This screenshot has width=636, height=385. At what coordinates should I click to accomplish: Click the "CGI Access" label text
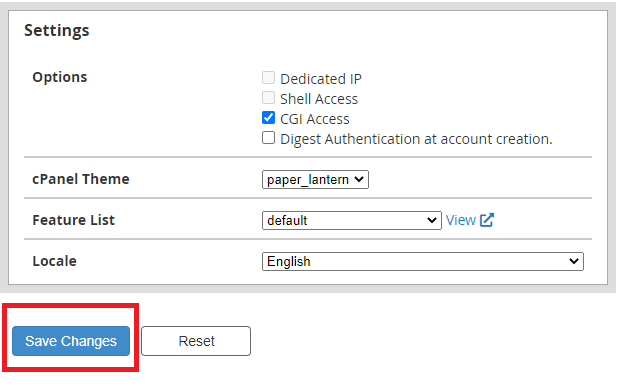(315, 119)
